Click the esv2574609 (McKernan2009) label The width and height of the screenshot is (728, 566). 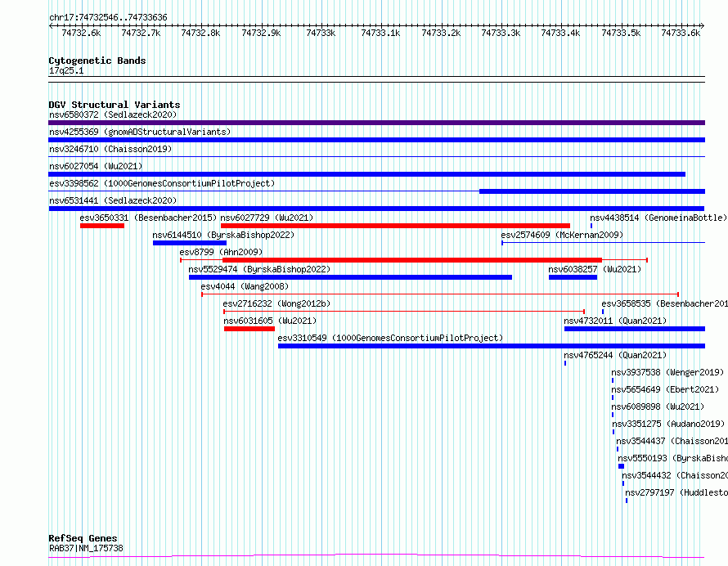tap(562, 235)
